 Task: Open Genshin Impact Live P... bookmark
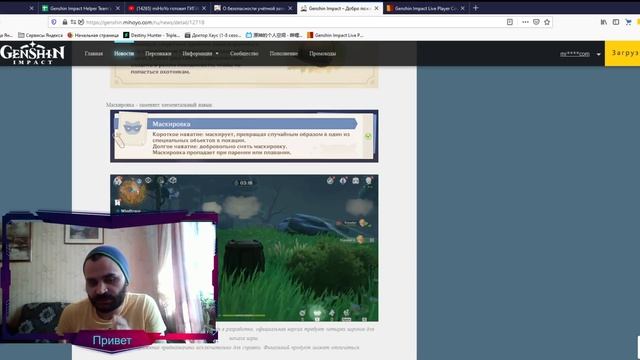pyautogui.click(x=335, y=35)
